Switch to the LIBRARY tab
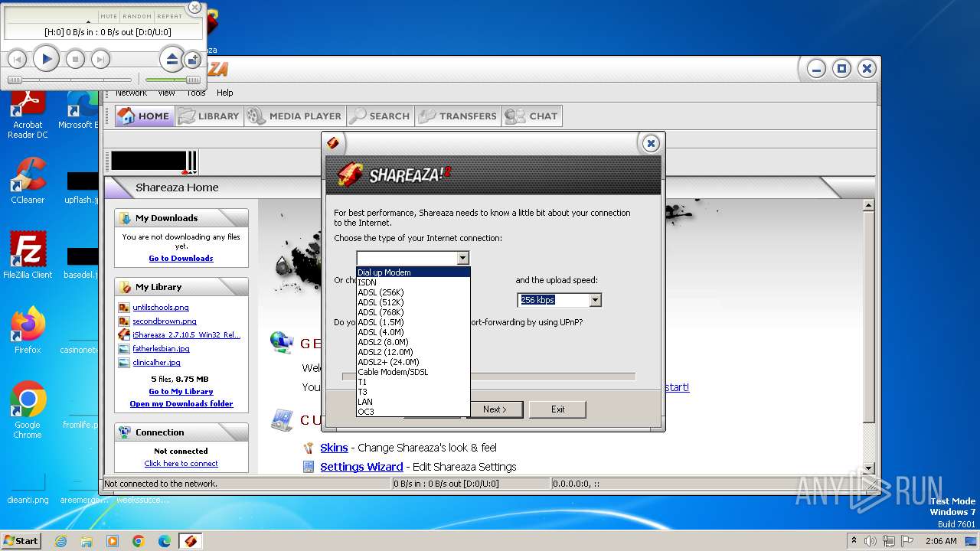Screen dimensions: 980x551 208,116
